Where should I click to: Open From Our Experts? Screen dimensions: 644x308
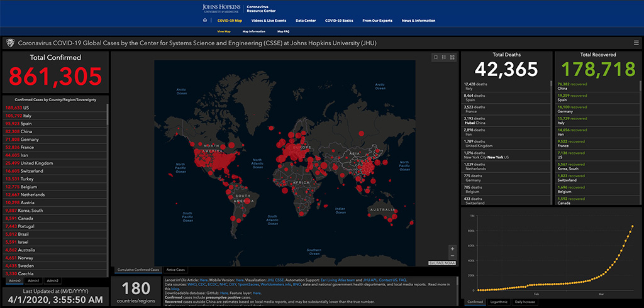(x=377, y=21)
